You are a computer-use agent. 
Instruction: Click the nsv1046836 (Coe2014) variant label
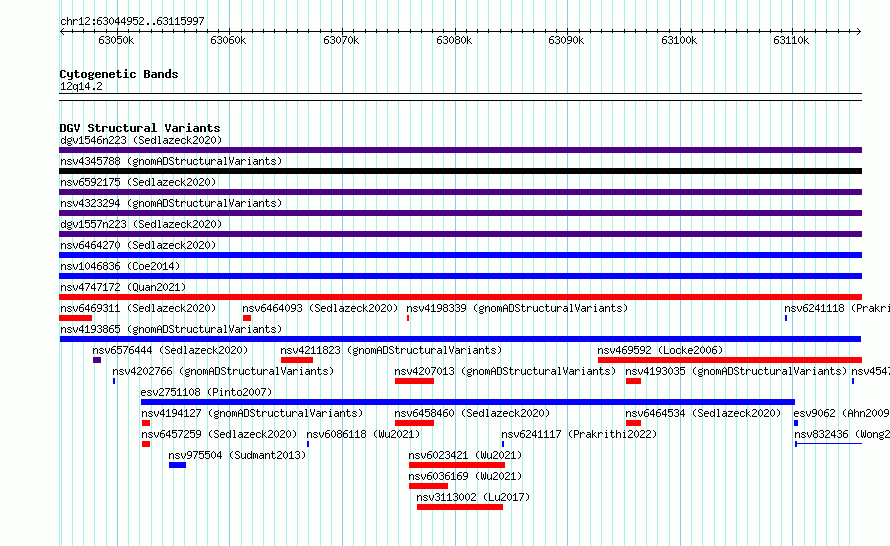[120, 266]
